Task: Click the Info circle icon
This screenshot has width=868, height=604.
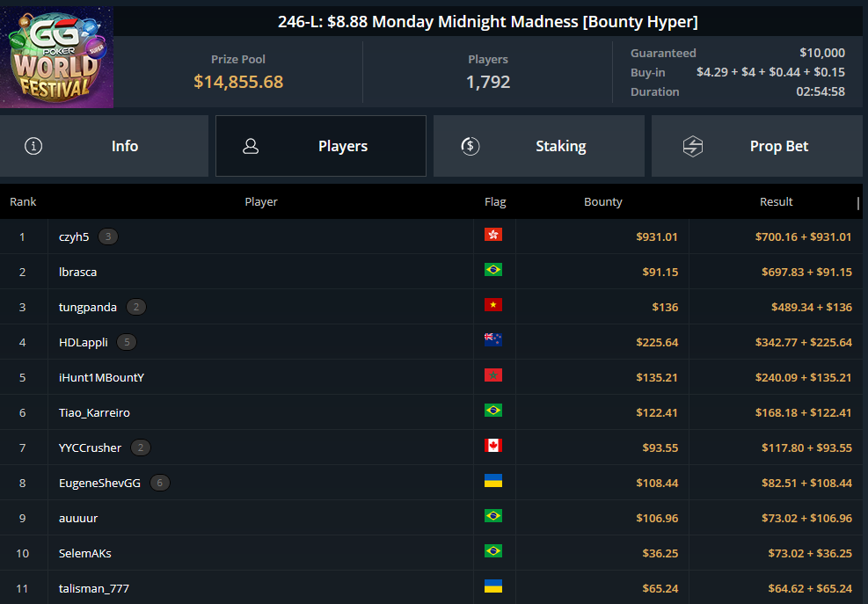Action: point(33,146)
